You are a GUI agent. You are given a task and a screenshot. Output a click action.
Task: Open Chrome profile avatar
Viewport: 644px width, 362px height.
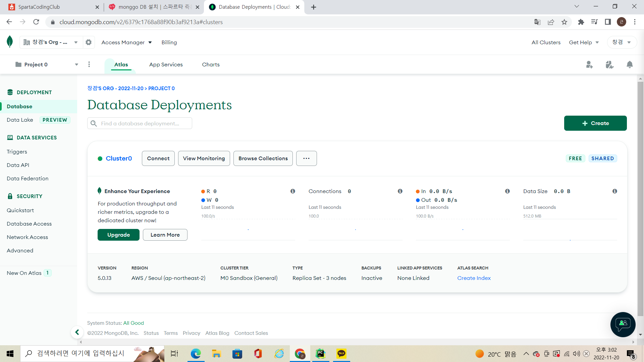pos(621,22)
